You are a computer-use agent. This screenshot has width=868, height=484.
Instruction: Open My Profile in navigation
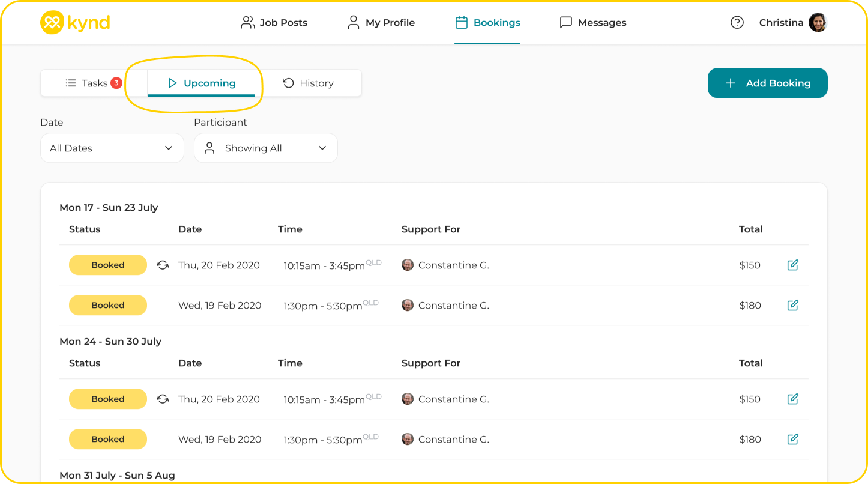[381, 23]
